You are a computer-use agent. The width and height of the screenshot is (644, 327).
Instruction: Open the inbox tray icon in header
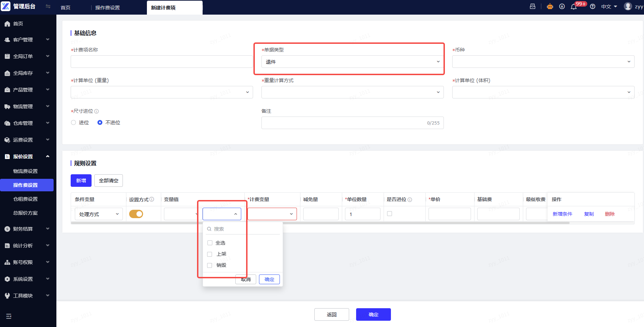pos(533,6)
